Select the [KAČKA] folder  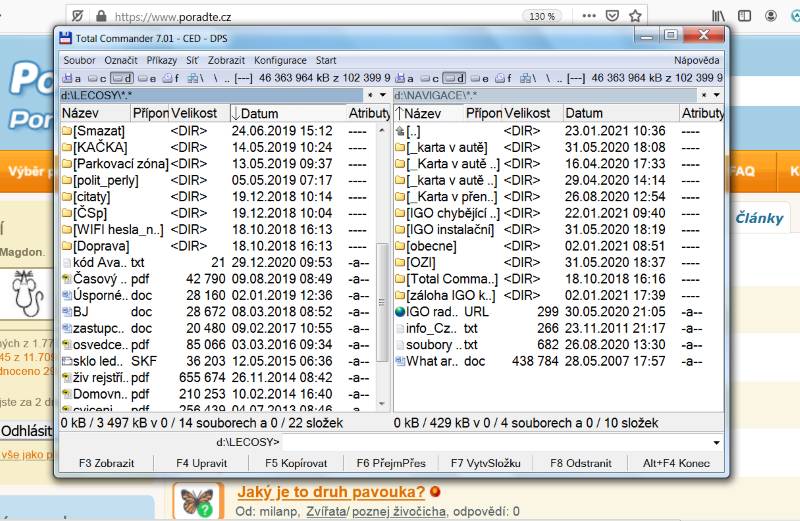[x=94, y=147]
